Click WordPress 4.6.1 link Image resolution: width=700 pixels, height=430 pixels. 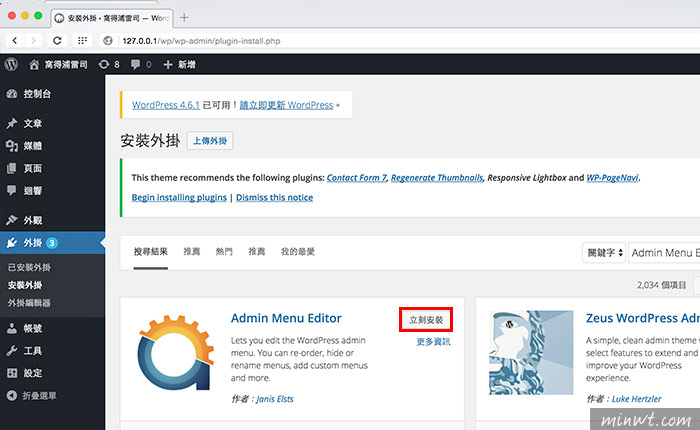(166, 105)
